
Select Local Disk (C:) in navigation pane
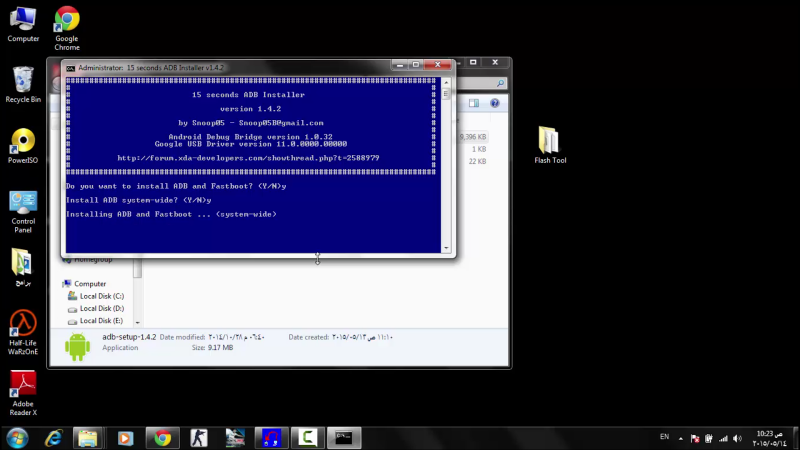[101, 296]
